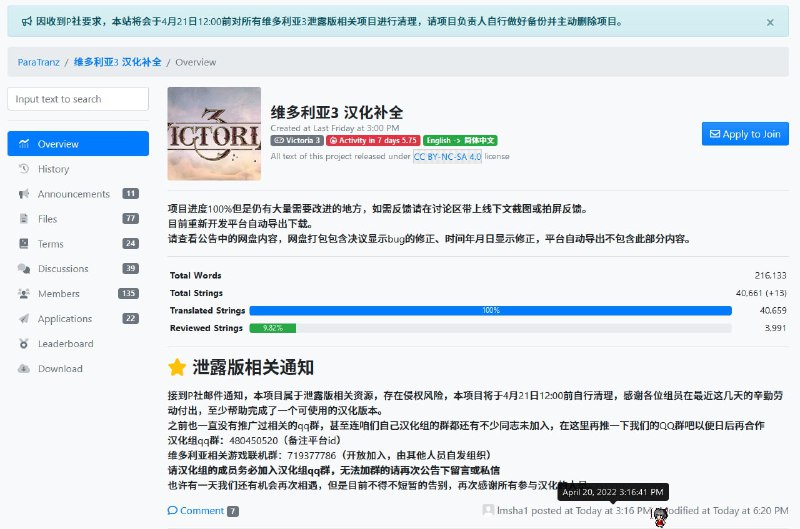Click the Members people icon
The width and height of the screenshot is (800, 529).
(23, 294)
